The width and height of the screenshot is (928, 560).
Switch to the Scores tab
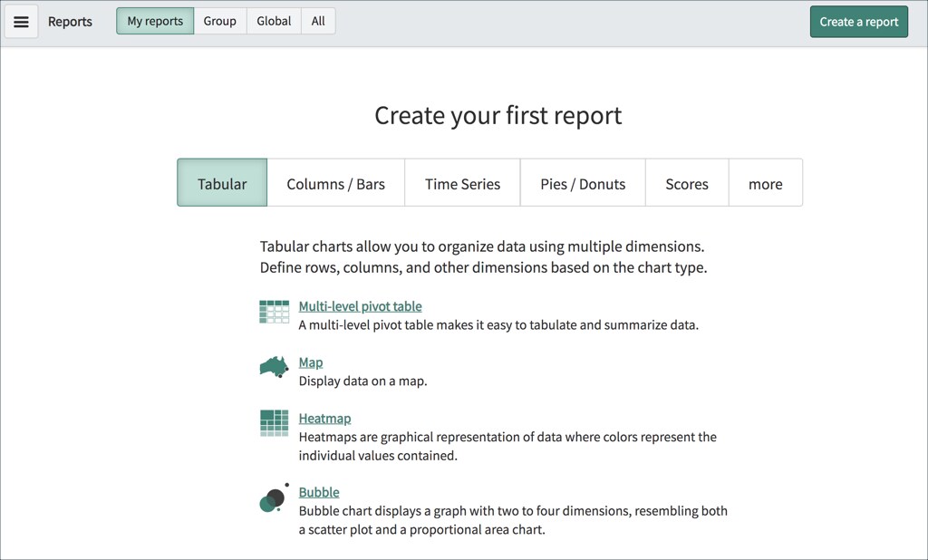pos(686,182)
